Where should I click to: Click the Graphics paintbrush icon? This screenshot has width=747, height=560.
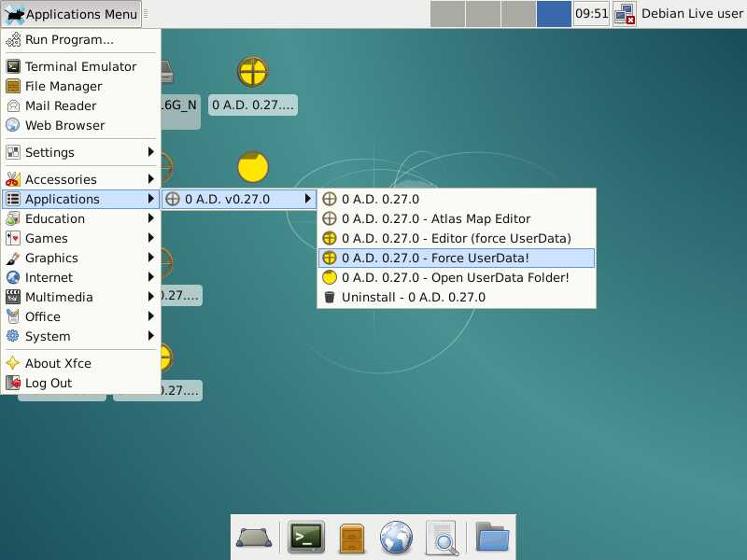(13, 258)
